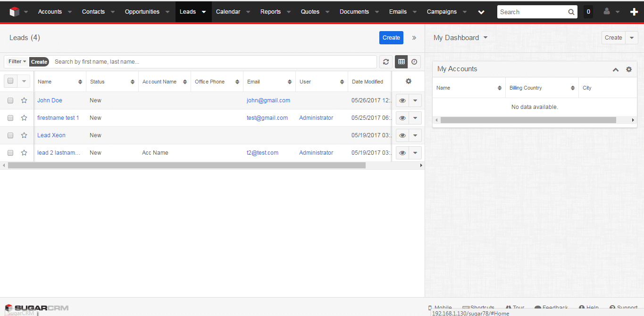Check the John Doe row checkbox
Viewport: 644px width, 316px height.
pos(10,100)
